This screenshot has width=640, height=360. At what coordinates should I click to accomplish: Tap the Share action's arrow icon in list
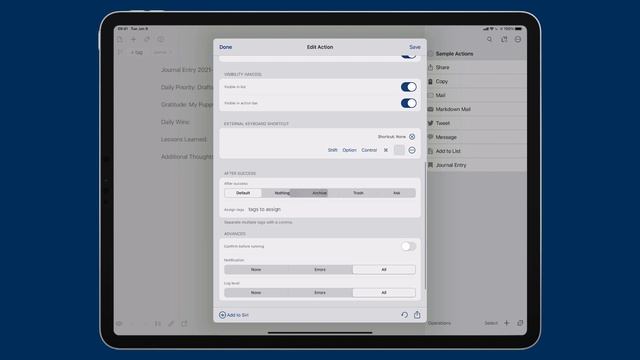[x=430, y=67]
